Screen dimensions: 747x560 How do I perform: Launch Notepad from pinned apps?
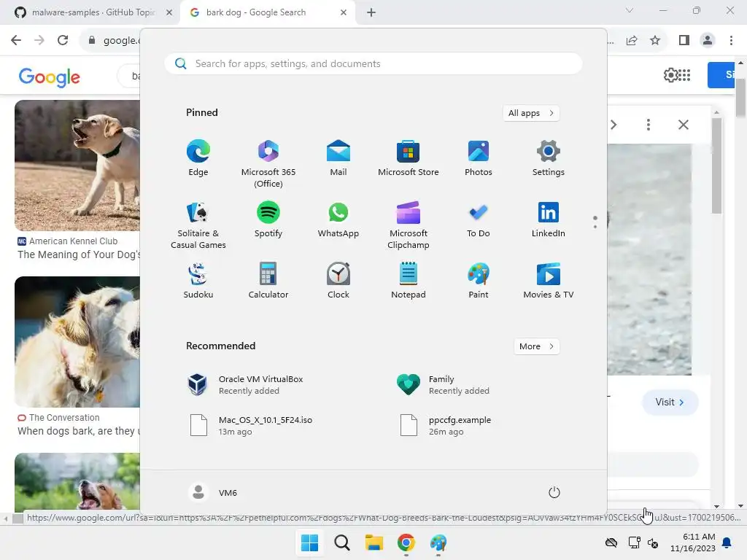tap(409, 281)
